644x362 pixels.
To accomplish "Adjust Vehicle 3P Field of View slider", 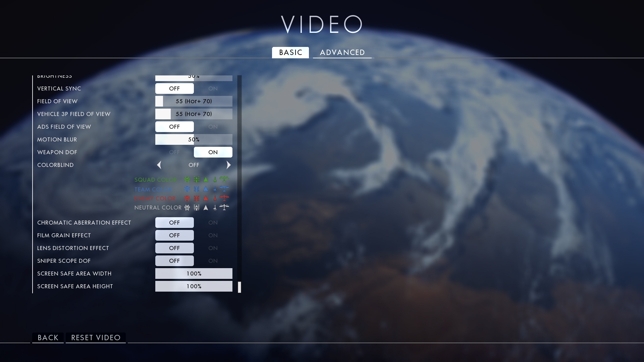I will 194,114.
